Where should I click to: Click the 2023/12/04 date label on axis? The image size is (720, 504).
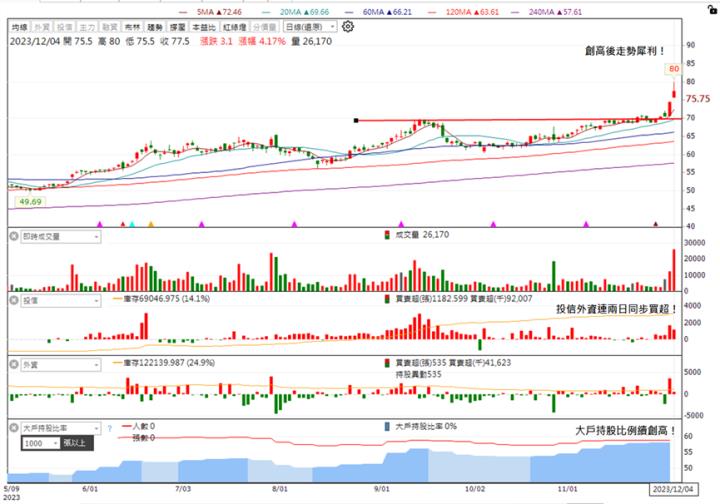[673, 489]
